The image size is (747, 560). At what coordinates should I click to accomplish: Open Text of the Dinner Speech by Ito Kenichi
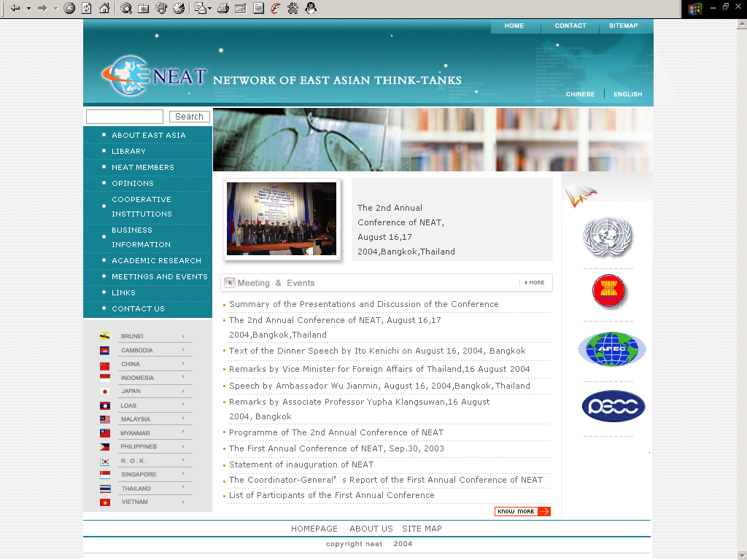coord(377,351)
